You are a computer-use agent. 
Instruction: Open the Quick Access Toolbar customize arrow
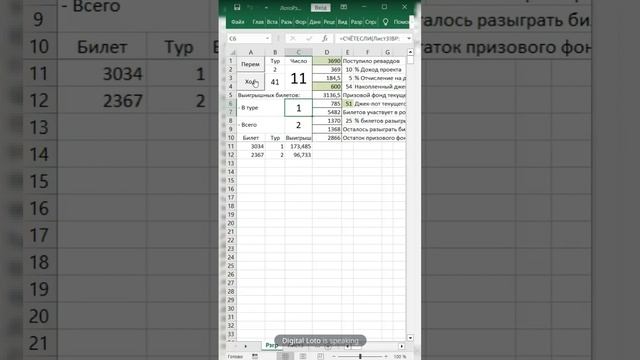(266, 7)
